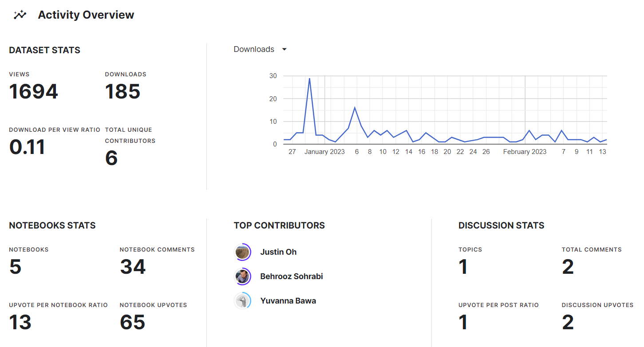Click the Activity Overview sparkline icon
The width and height of the screenshot is (644, 347).
pyautogui.click(x=20, y=15)
